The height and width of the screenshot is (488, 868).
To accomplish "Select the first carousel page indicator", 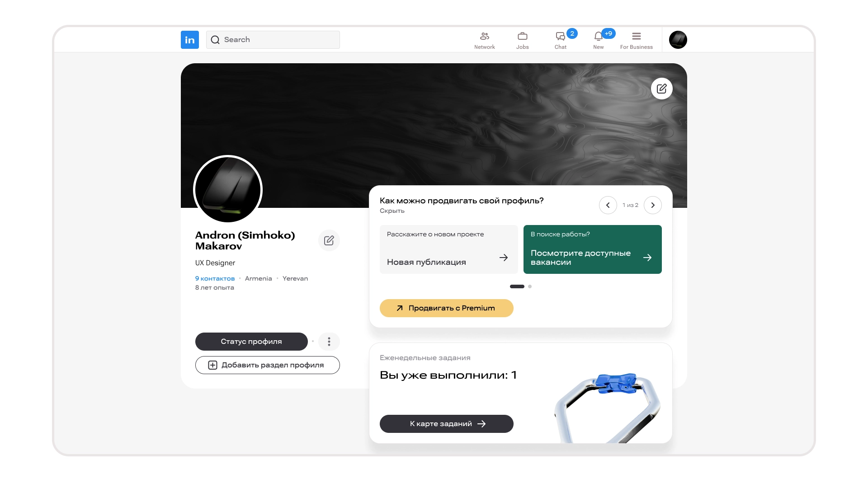I will pos(517,286).
